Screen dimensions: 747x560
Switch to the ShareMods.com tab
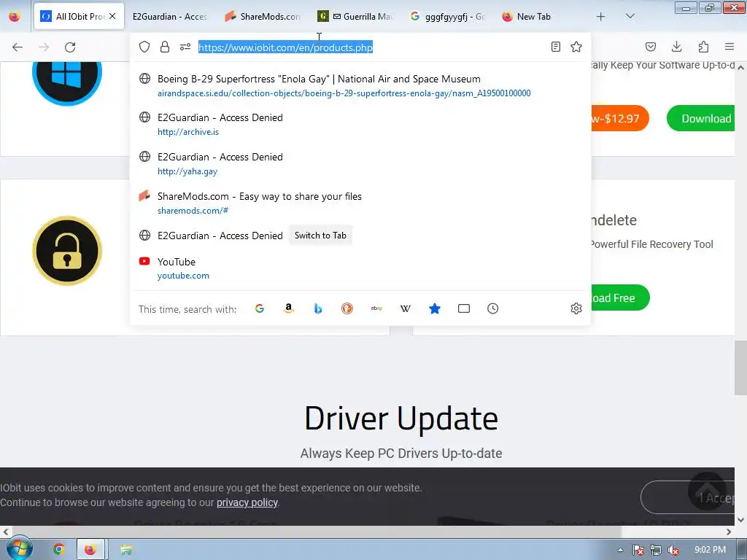263,17
